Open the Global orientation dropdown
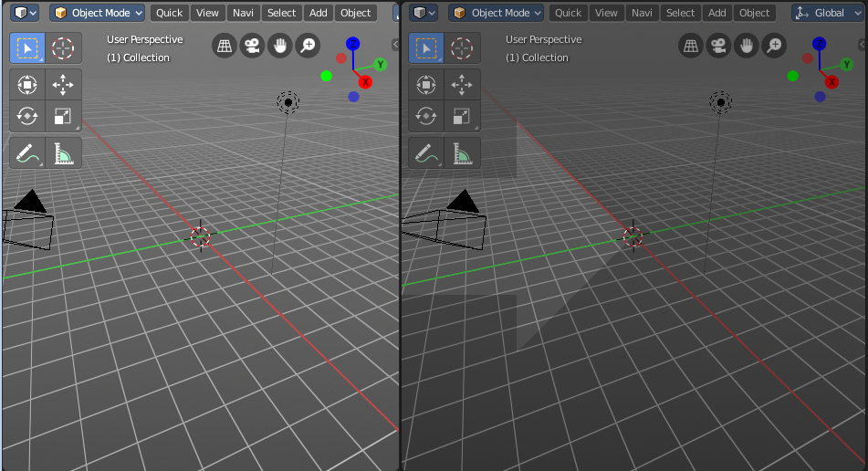Viewport: 868px width, 471px height. 828,13
